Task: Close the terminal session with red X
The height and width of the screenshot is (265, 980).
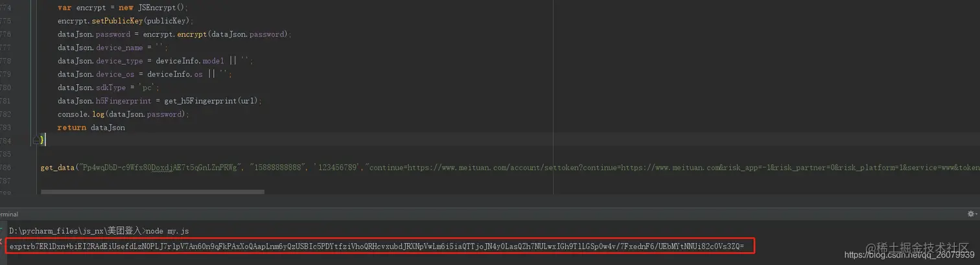Action: click(x=2, y=240)
